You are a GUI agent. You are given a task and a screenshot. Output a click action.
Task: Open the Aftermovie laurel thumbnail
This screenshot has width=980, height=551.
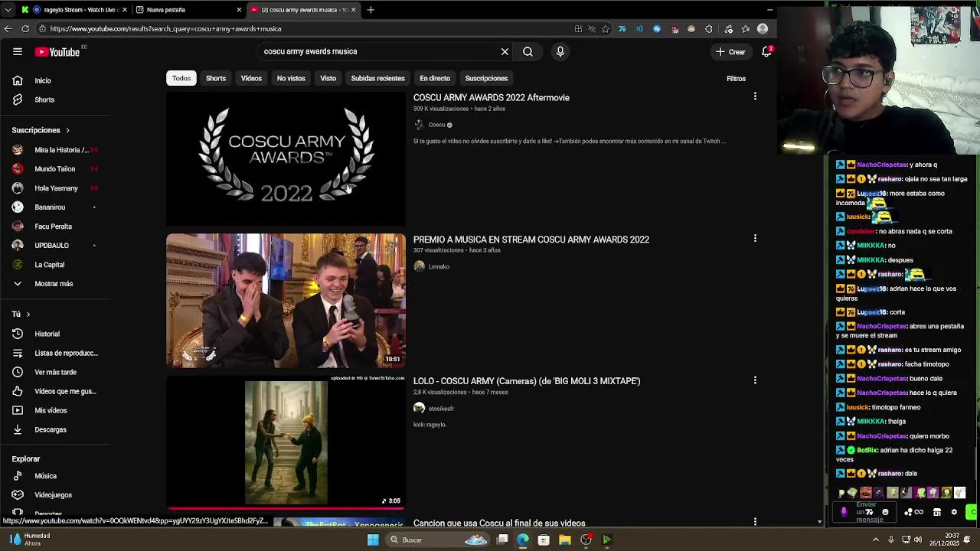286,159
